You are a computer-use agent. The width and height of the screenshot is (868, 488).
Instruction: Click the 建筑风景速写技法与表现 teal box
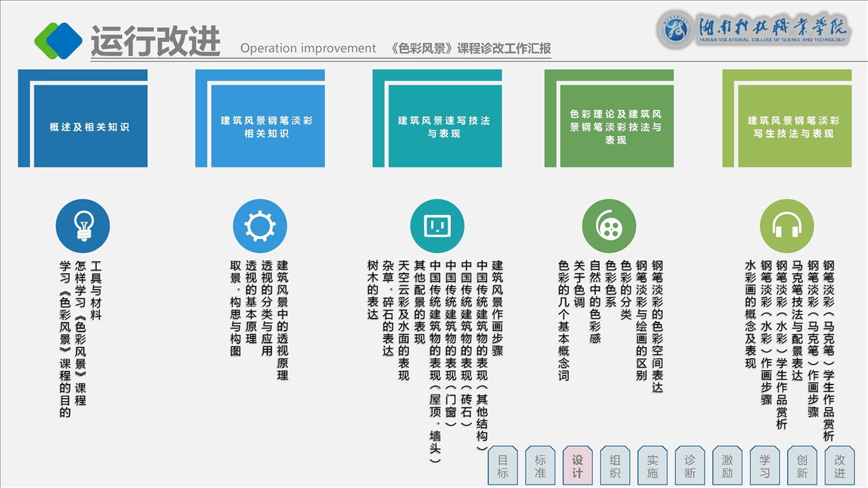point(444,126)
